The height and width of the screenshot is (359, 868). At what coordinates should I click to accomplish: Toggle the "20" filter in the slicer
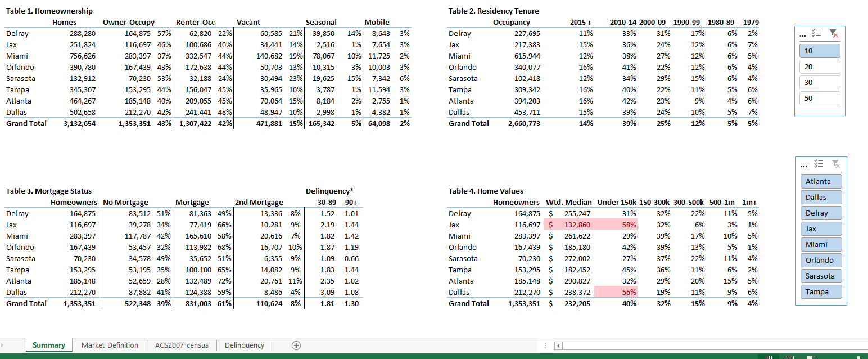point(820,66)
